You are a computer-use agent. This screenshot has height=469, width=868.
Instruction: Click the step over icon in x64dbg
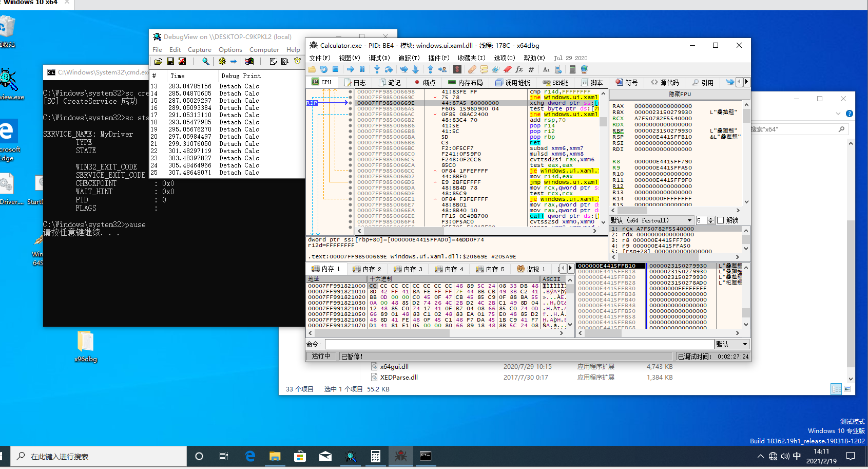point(389,69)
